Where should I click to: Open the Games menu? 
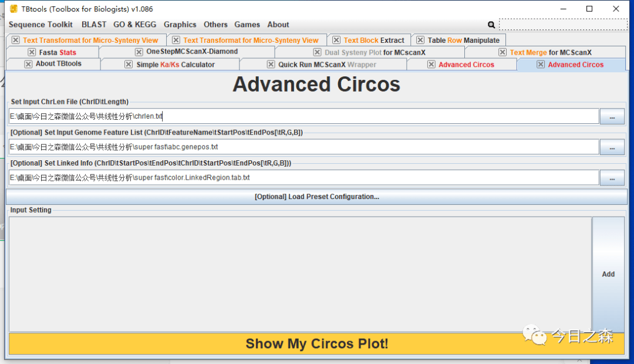247,25
